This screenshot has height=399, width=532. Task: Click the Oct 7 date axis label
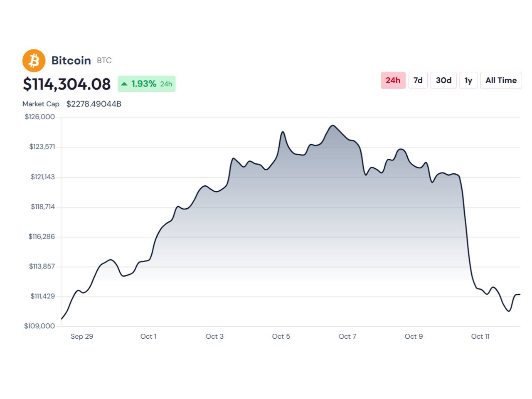pos(347,336)
